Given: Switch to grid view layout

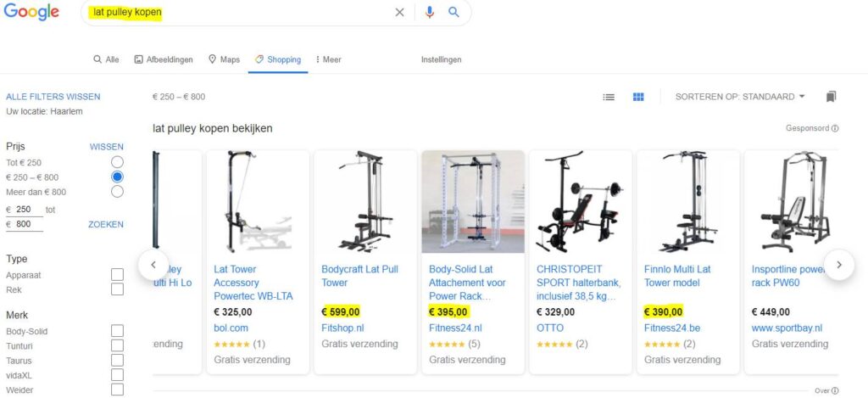Looking at the screenshot, I should tap(638, 97).
